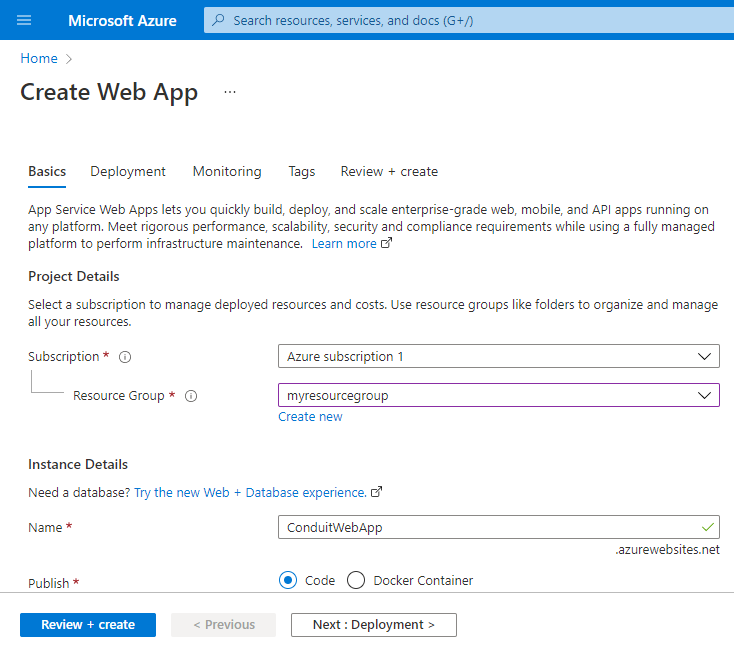The image size is (734, 648).
Task: Open the ellipsis menu beside Create Web App
Action: [x=230, y=92]
